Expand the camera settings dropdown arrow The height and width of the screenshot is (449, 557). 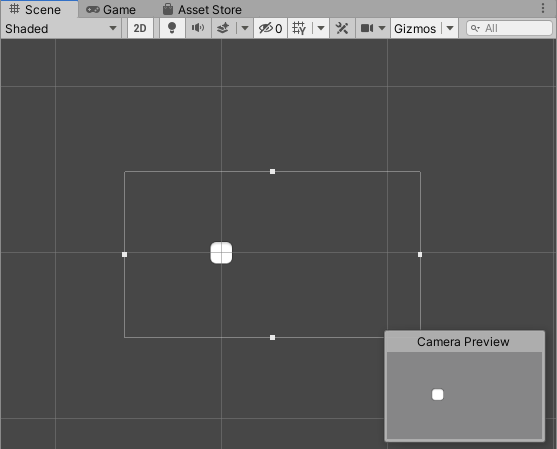(382, 28)
